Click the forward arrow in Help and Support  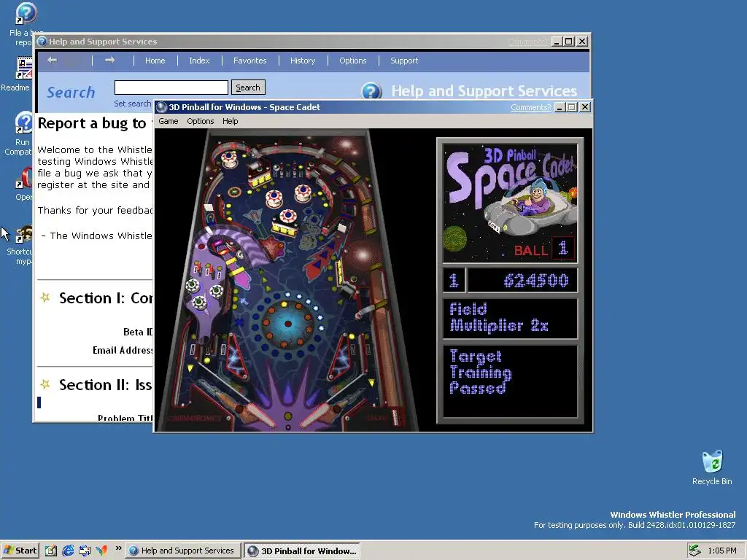click(x=109, y=60)
